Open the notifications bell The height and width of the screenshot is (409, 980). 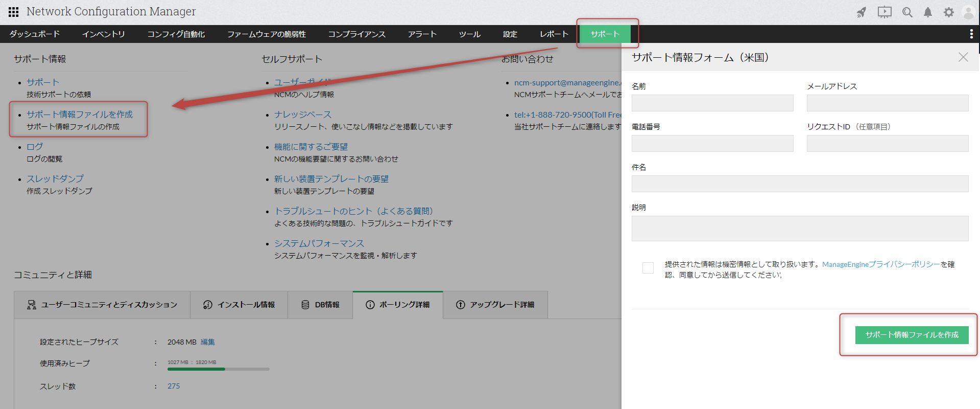(x=928, y=12)
